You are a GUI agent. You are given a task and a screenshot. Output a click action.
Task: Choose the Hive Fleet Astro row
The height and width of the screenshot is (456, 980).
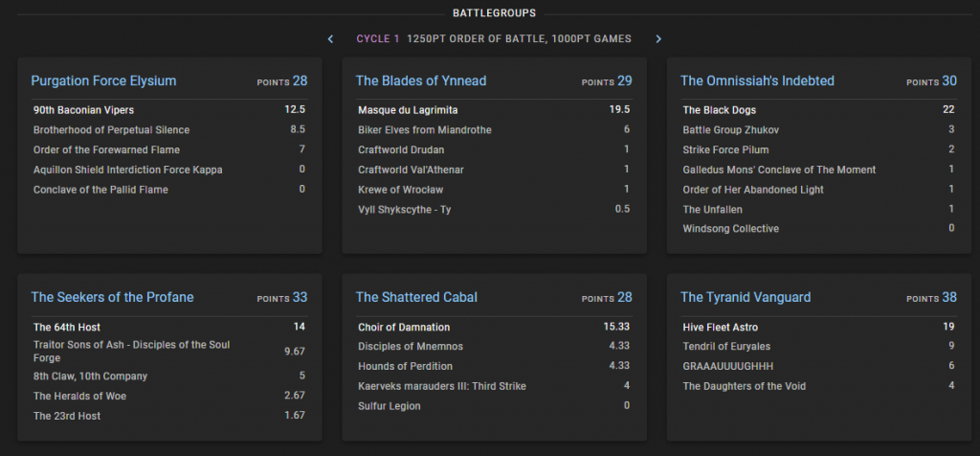tap(720, 328)
